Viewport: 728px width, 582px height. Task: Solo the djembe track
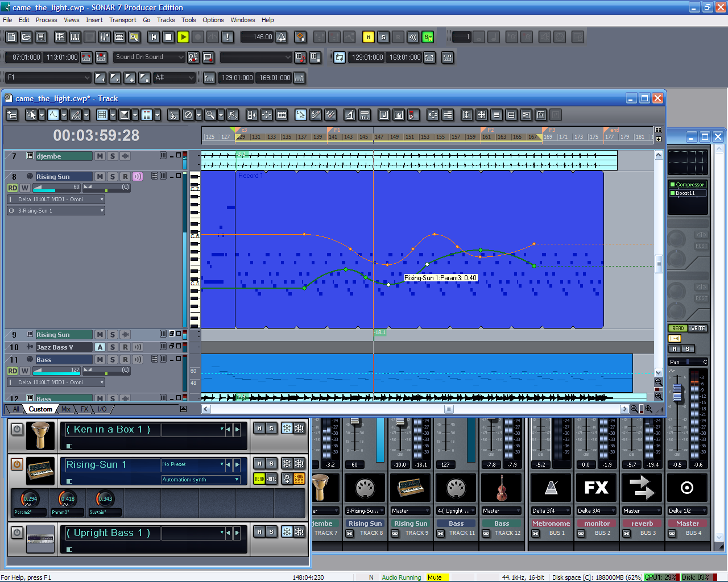(113, 156)
